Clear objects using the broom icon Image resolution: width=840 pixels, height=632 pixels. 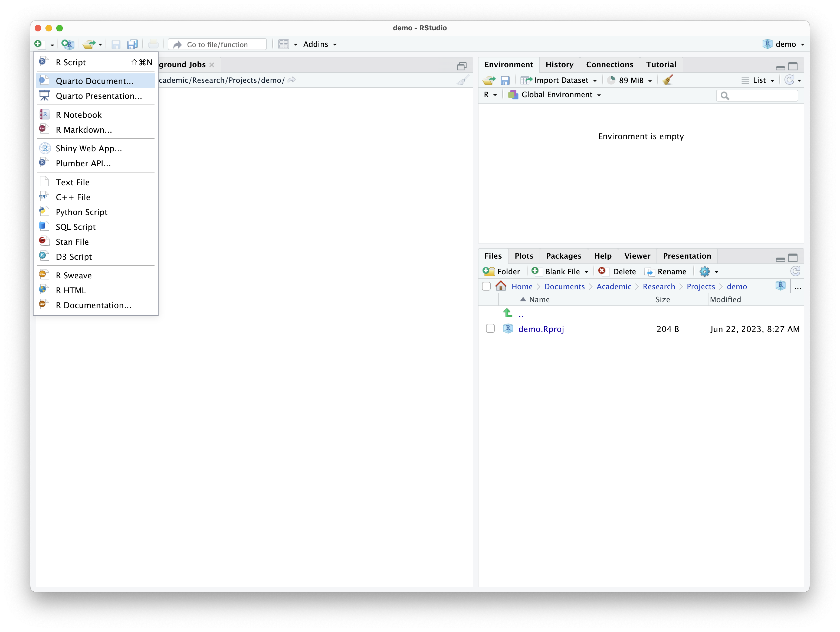pos(668,80)
